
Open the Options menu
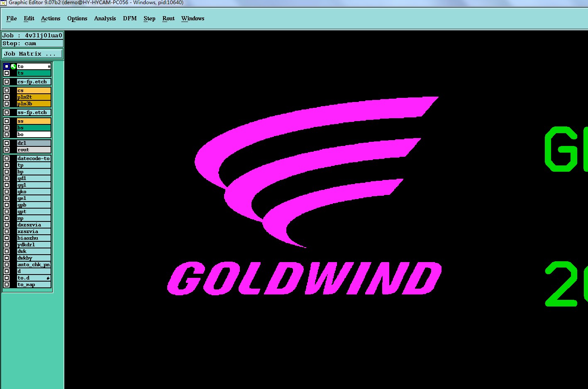pos(77,18)
